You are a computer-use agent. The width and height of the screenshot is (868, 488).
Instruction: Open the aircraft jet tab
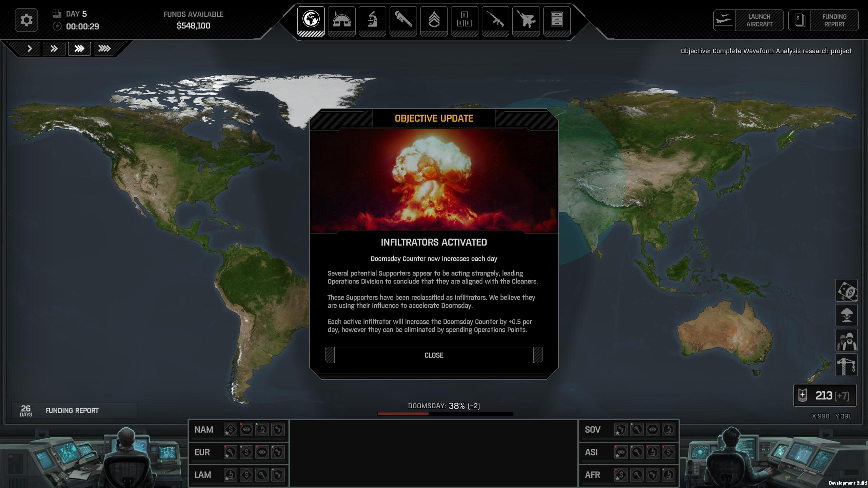(x=526, y=20)
